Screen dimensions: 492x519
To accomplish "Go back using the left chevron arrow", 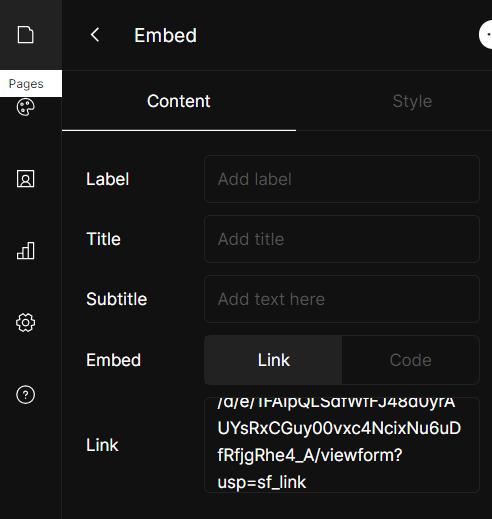I will tap(95, 35).
